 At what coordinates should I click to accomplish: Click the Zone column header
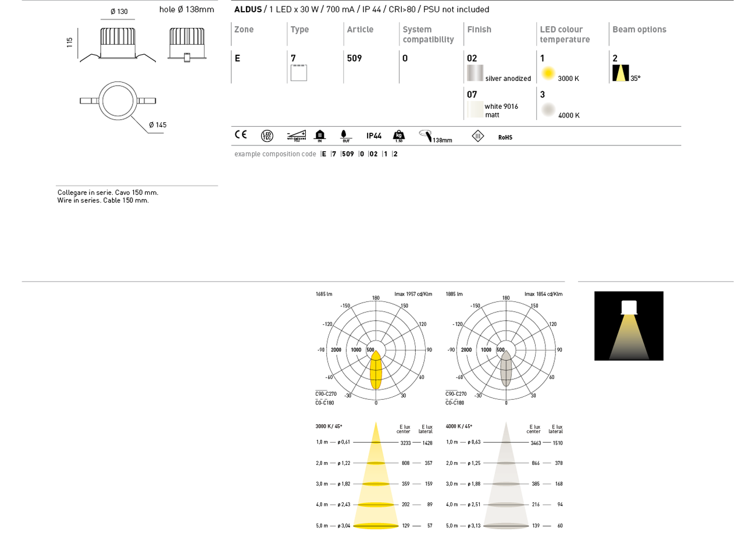[x=244, y=30]
